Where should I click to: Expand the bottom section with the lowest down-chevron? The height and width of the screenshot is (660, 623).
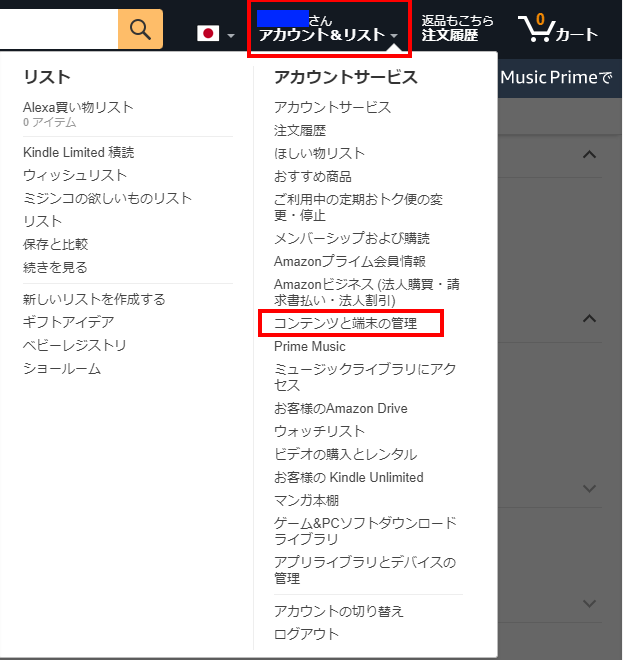(589, 604)
